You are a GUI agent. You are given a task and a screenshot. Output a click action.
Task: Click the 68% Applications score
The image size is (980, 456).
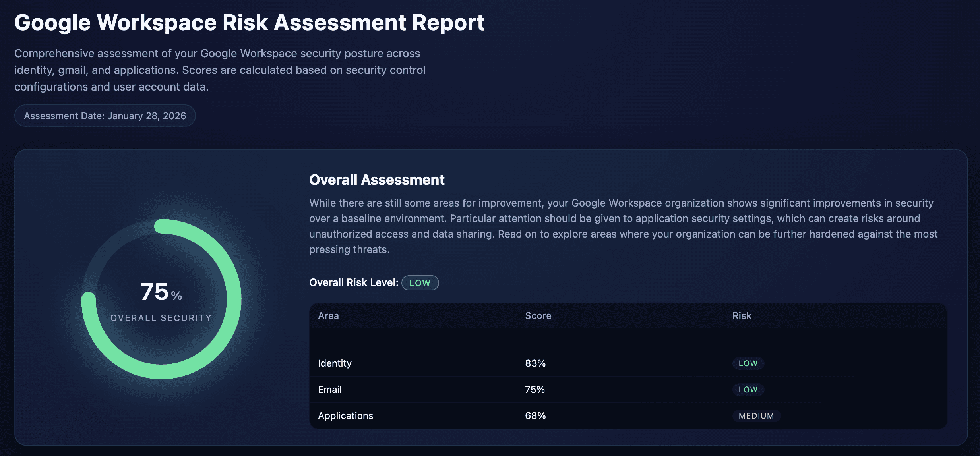(x=535, y=416)
